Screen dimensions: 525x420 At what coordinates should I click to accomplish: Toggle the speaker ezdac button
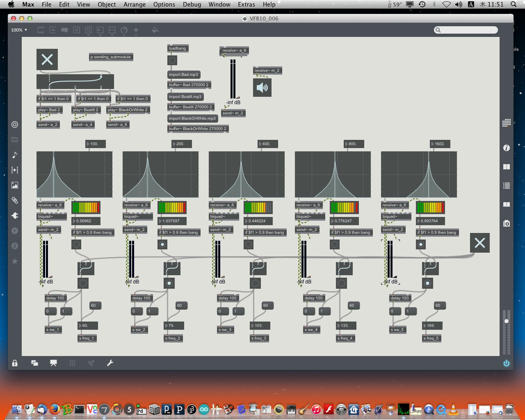click(262, 87)
